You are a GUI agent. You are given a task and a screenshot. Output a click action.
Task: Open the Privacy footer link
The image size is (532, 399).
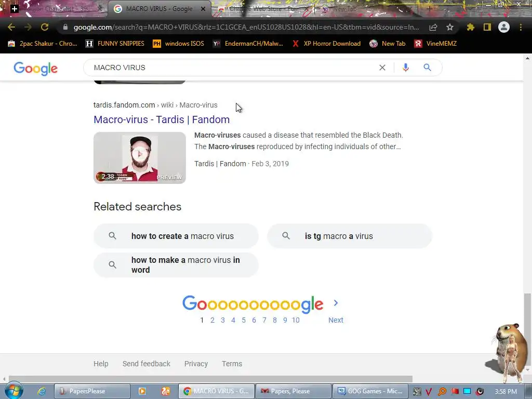[x=196, y=364]
